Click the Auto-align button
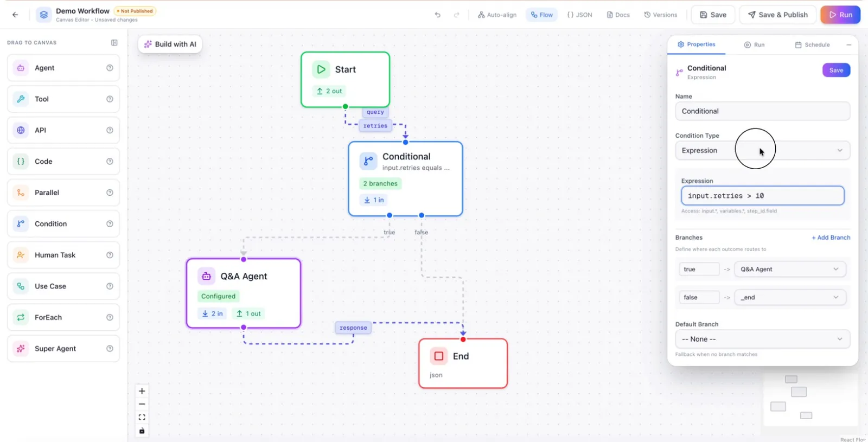The width and height of the screenshot is (868, 442). (x=497, y=15)
